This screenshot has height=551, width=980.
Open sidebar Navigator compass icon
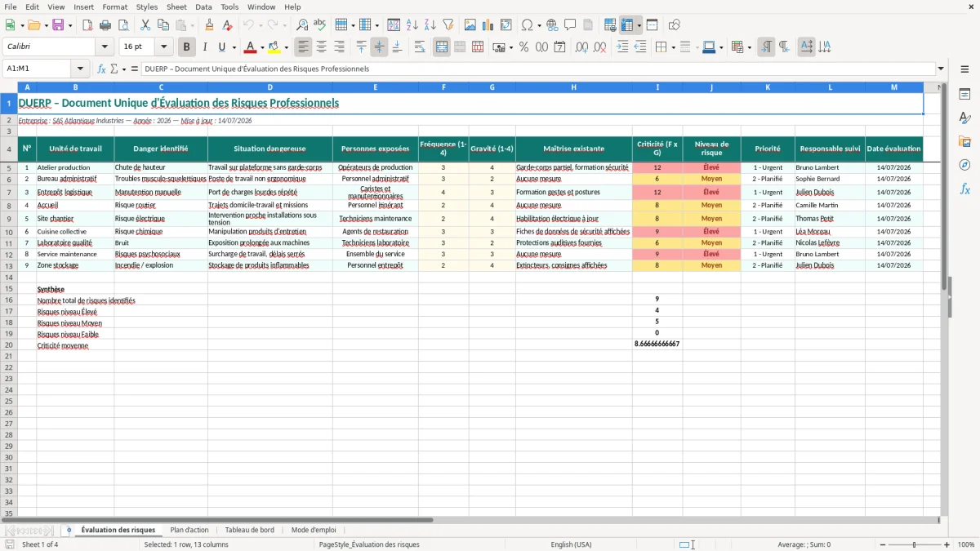click(964, 165)
